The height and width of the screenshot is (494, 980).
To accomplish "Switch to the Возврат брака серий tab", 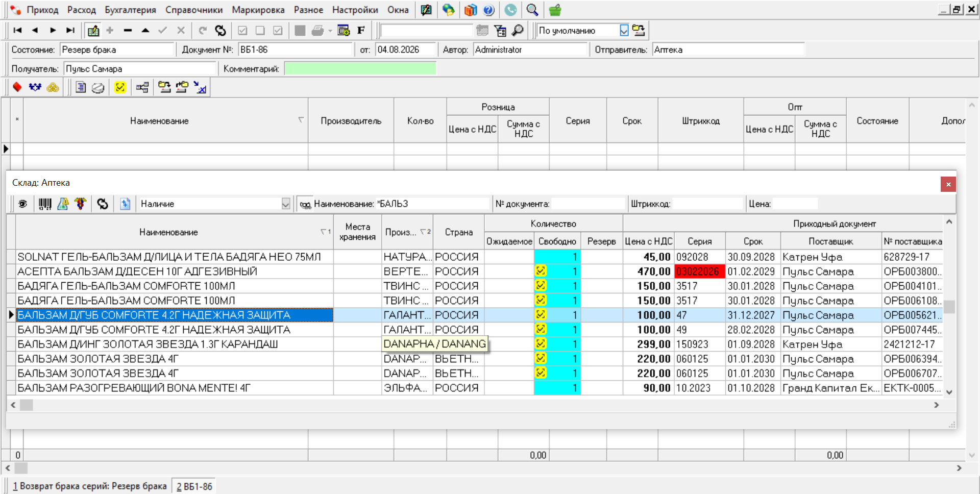I will [89, 486].
